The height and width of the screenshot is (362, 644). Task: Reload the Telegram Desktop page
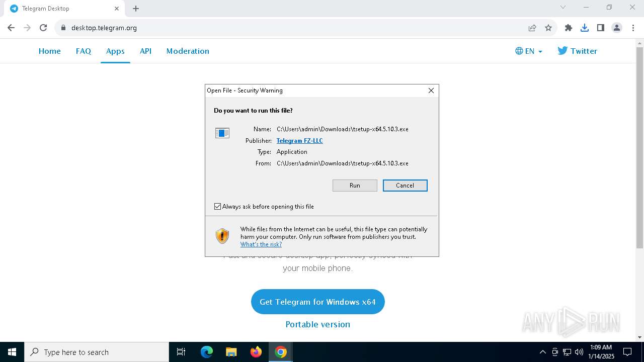pyautogui.click(x=43, y=28)
